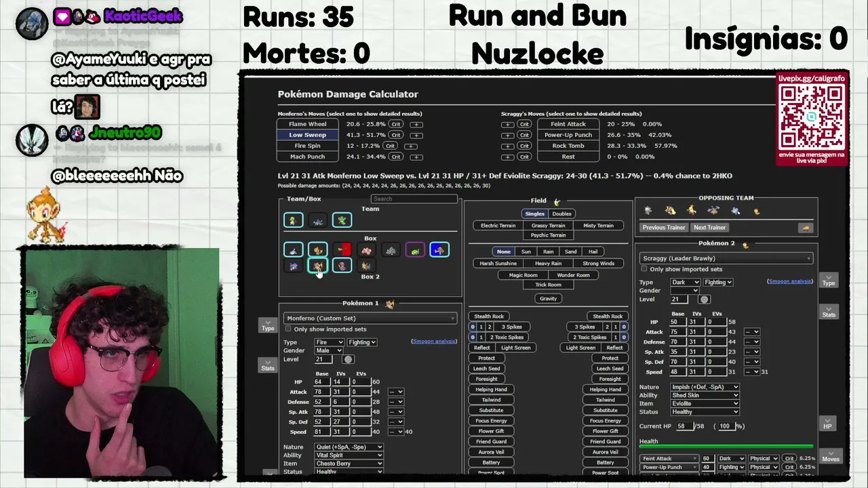
Task: Open Monferno's Gender dropdown
Action: pyautogui.click(x=329, y=350)
